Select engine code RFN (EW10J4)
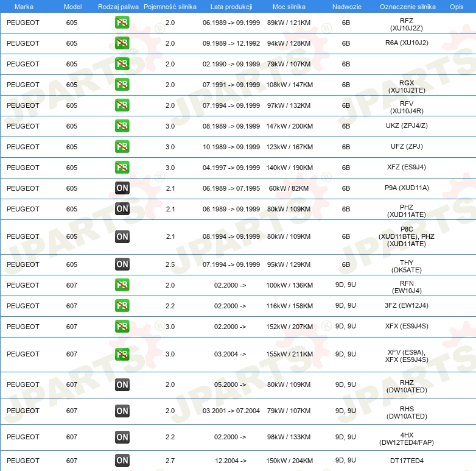476x471 pixels. tap(407, 287)
